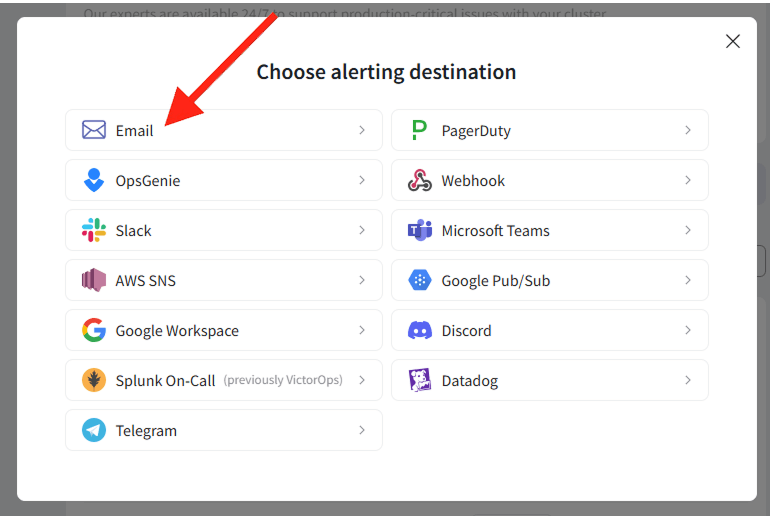
Task: Select the Microsoft Teams label
Action: click(x=495, y=231)
